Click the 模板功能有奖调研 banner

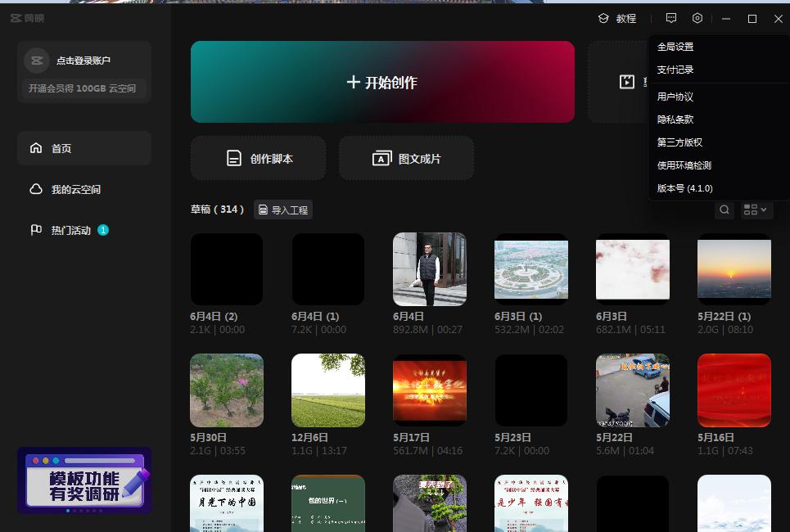pyautogui.click(x=84, y=480)
